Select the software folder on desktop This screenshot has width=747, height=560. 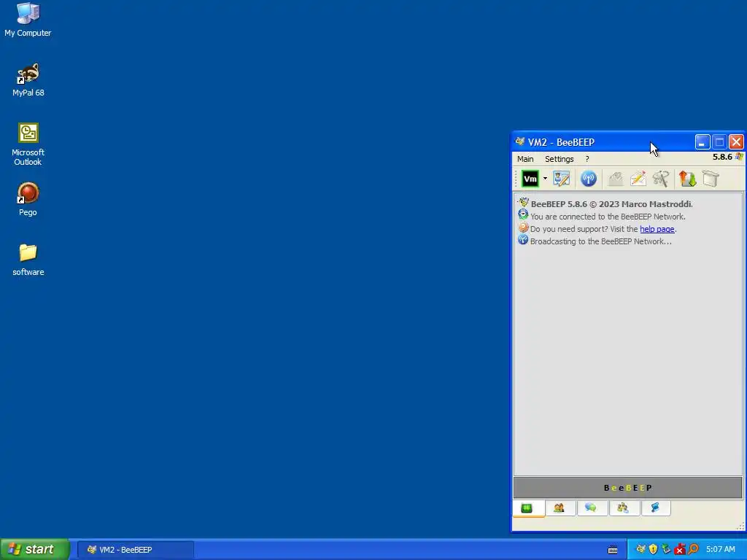(28, 260)
